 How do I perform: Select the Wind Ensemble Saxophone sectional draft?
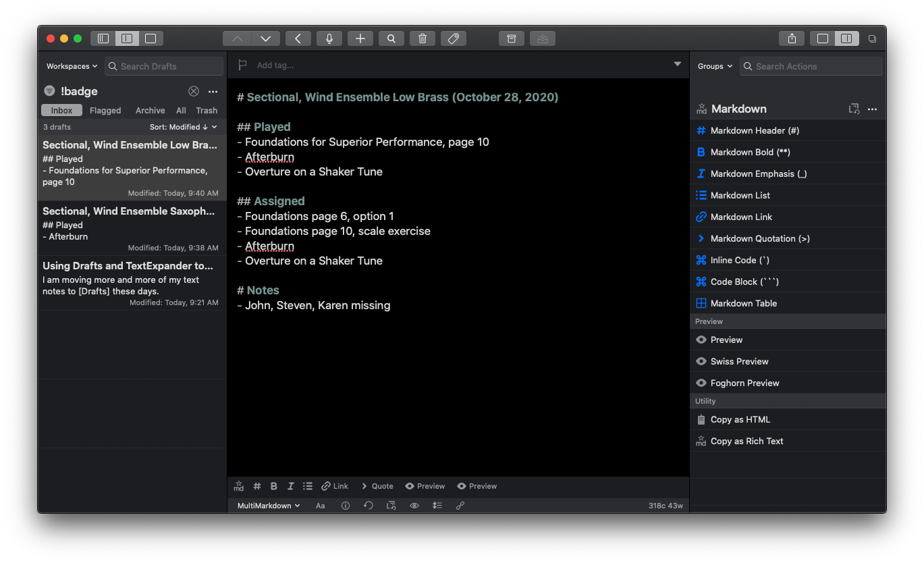(132, 228)
